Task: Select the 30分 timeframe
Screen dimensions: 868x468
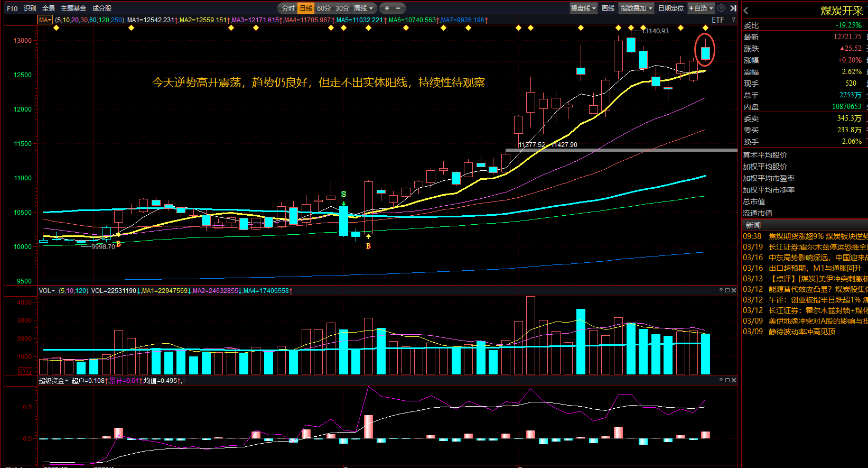Action: pos(342,8)
